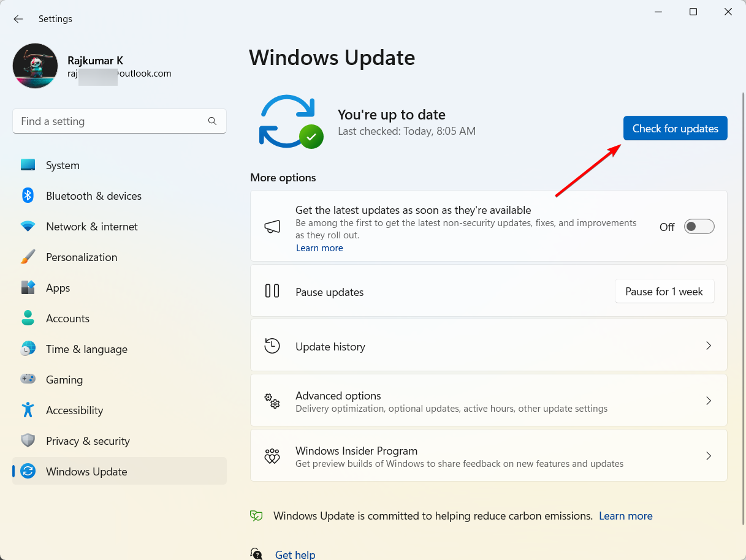Open System settings page

pos(120,165)
